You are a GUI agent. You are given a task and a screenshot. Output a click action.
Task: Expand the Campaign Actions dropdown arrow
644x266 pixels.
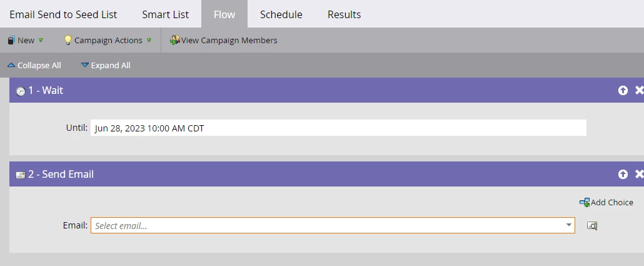[x=149, y=40]
